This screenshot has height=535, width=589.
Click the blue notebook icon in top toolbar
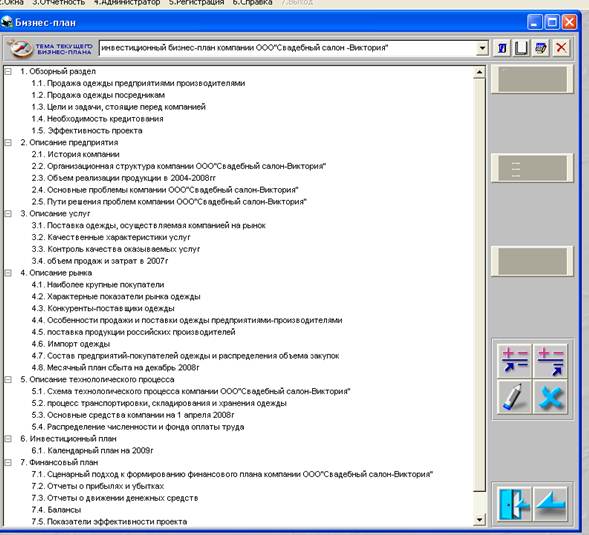[x=541, y=48]
